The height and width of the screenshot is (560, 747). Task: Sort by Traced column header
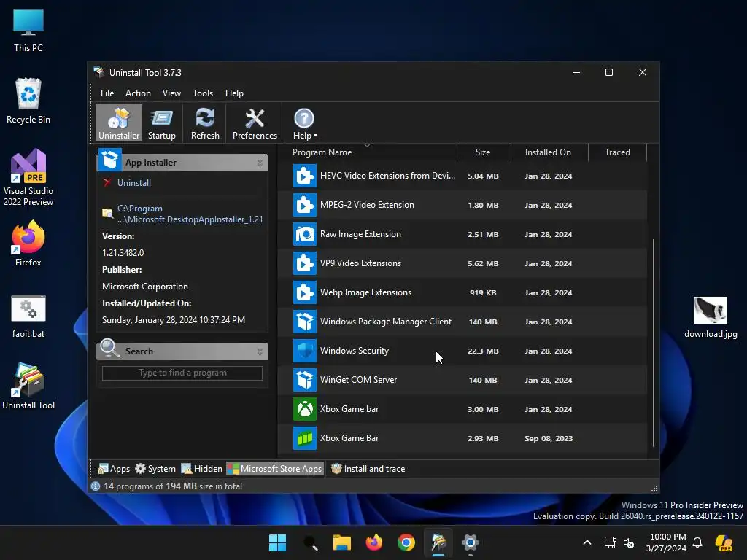tap(617, 152)
